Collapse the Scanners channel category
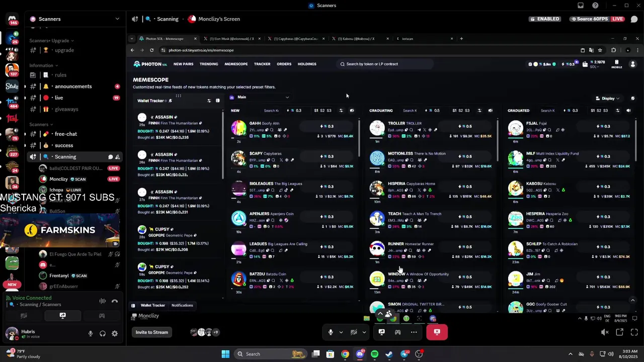Screen dimensions: 644x362 point(41,124)
